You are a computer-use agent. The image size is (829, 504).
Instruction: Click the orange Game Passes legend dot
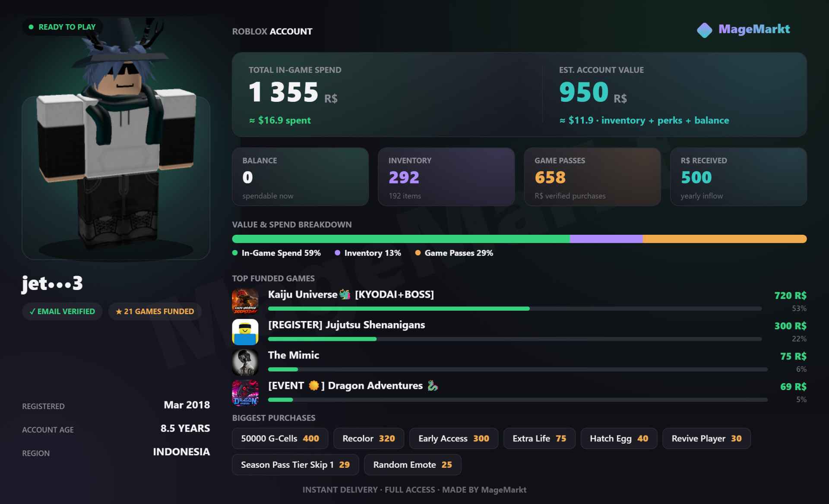click(418, 253)
